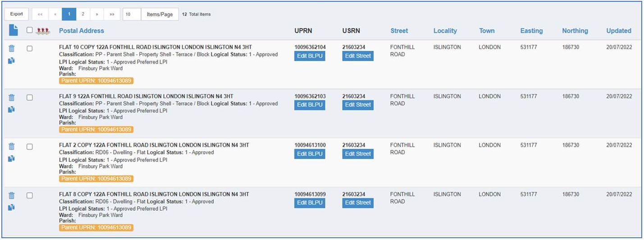Click FONTHILL ROAD in FLAT 2 COPY row

[402, 149]
